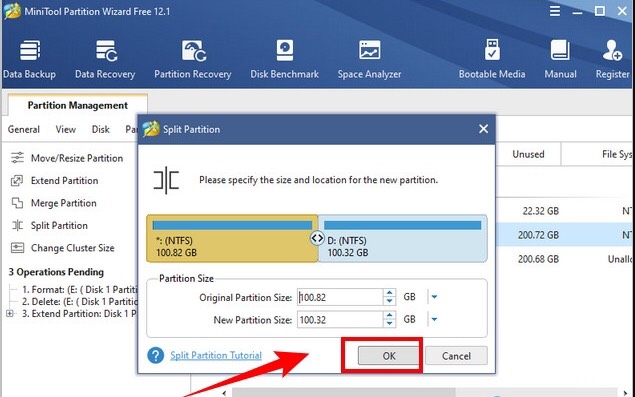Increase New Partition Size with up arrow
This screenshot has height=397, width=635.
click(389, 315)
